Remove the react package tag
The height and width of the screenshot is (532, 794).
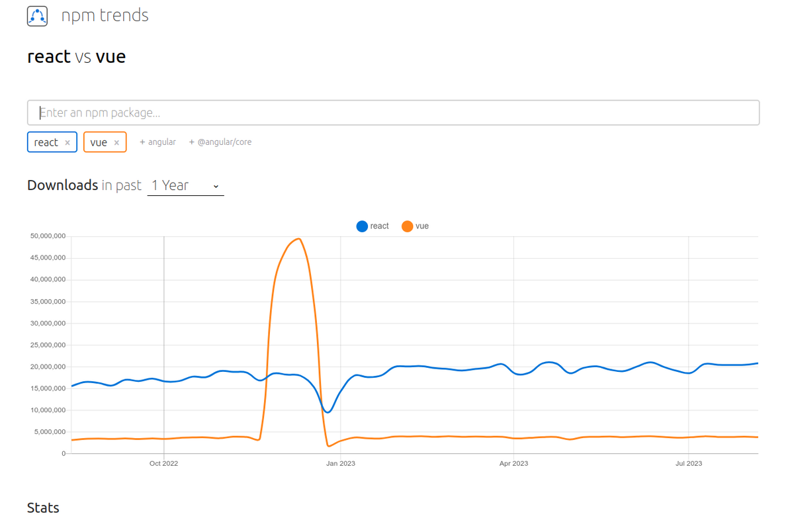67,142
